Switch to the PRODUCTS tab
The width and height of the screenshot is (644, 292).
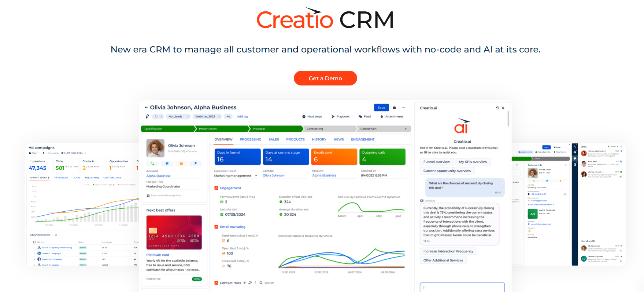pyautogui.click(x=295, y=139)
